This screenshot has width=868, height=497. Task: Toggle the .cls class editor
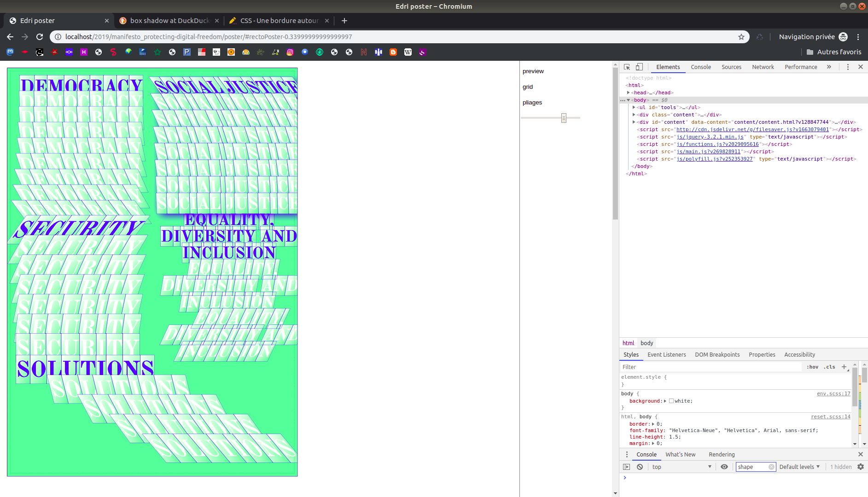(x=830, y=367)
